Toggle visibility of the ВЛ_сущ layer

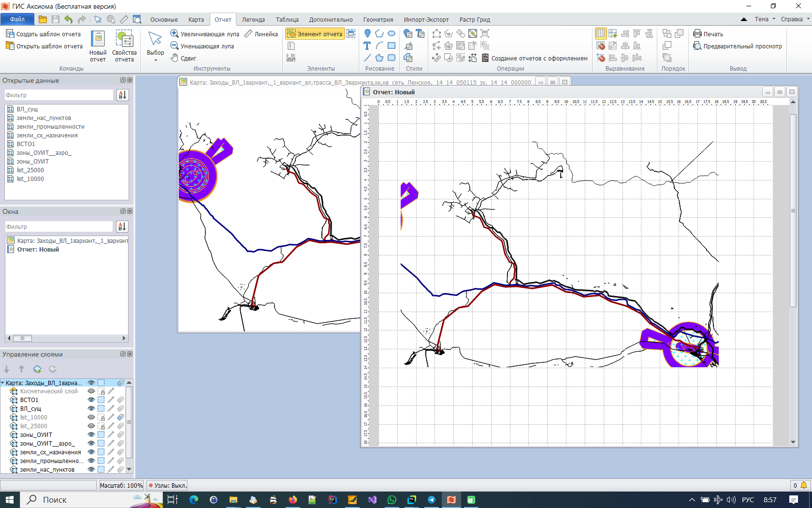click(91, 409)
